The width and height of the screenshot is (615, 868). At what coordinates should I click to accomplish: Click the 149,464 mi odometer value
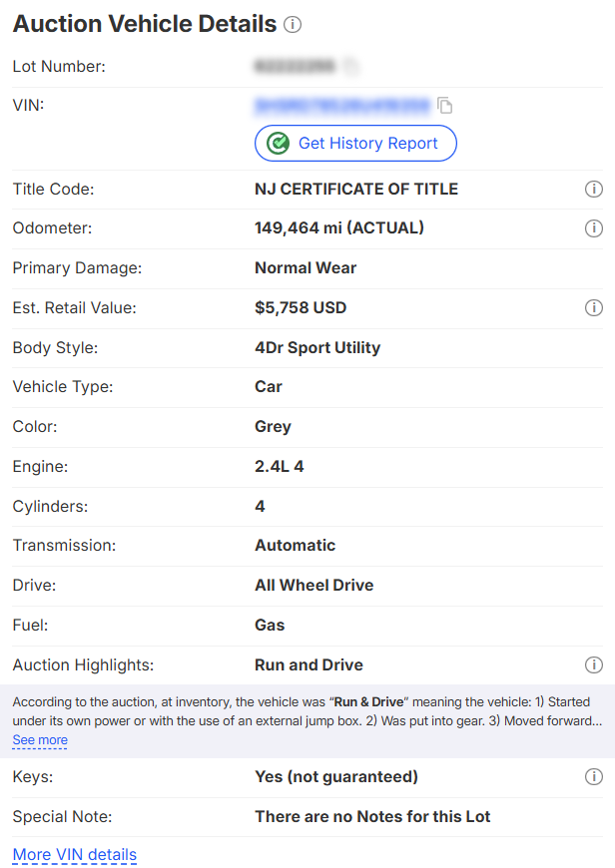click(339, 227)
